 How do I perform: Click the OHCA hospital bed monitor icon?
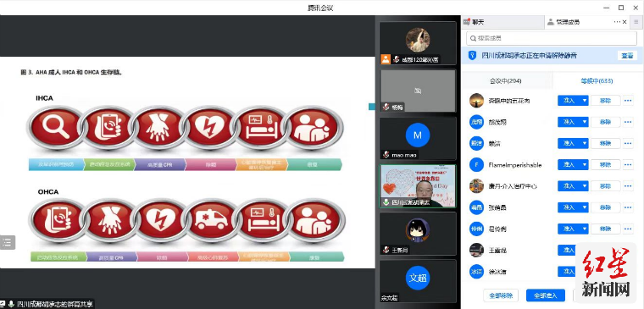264,220
